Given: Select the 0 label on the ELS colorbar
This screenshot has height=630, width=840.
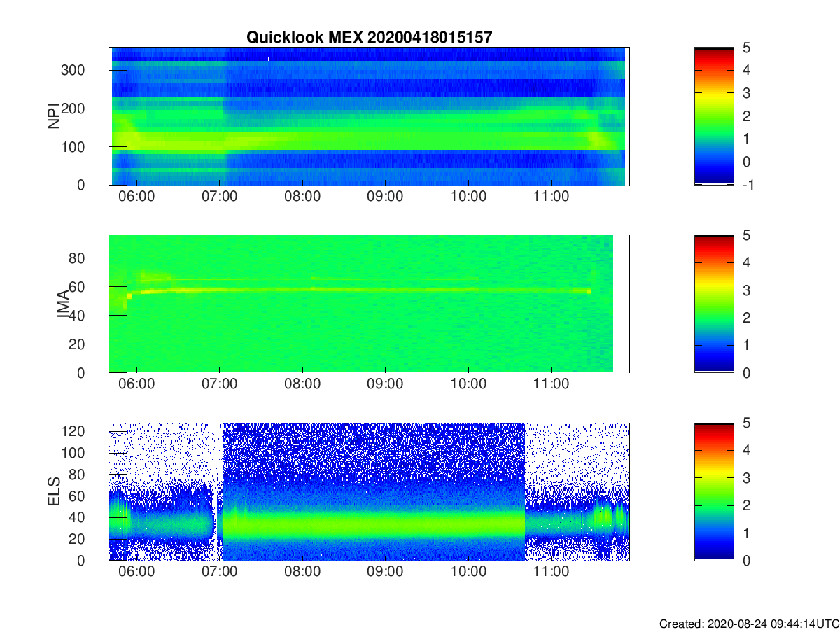Looking at the screenshot, I should point(746,560).
